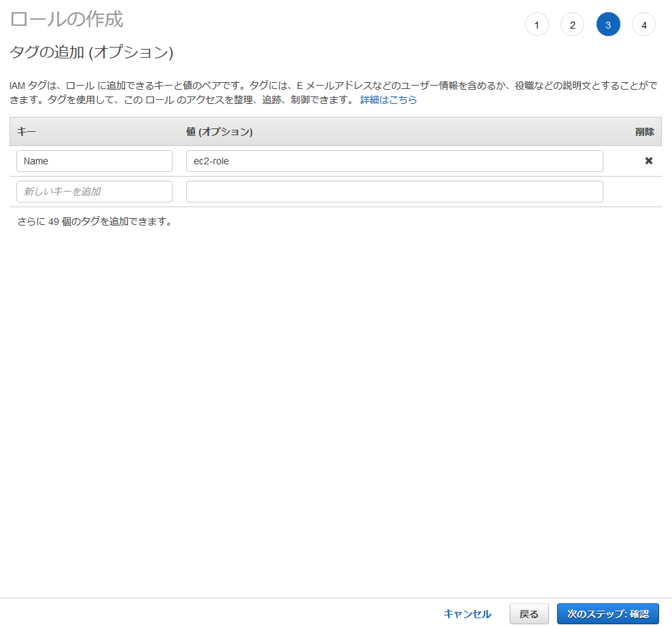The image size is (672, 627).
Task: Click the タグの追加 (オプション) heading
Action: tap(92, 52)
